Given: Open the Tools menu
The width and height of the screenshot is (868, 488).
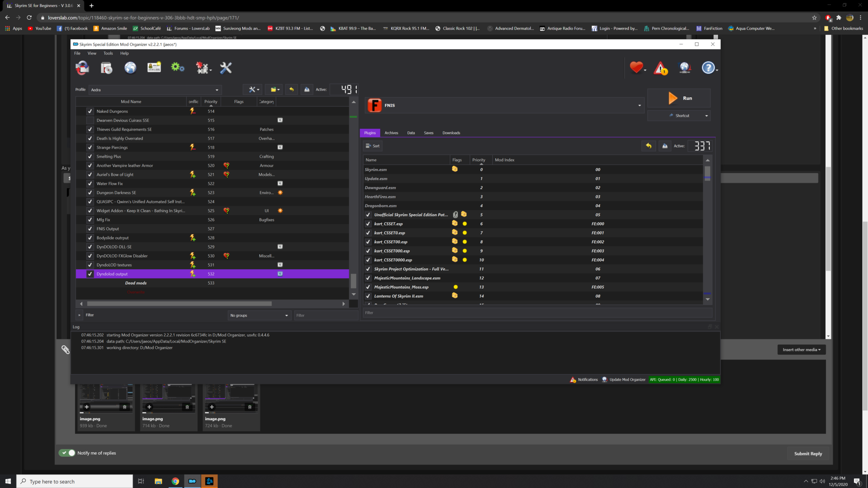Looking at the screenshot, I should pyautogui.click(x=108, y=53).
